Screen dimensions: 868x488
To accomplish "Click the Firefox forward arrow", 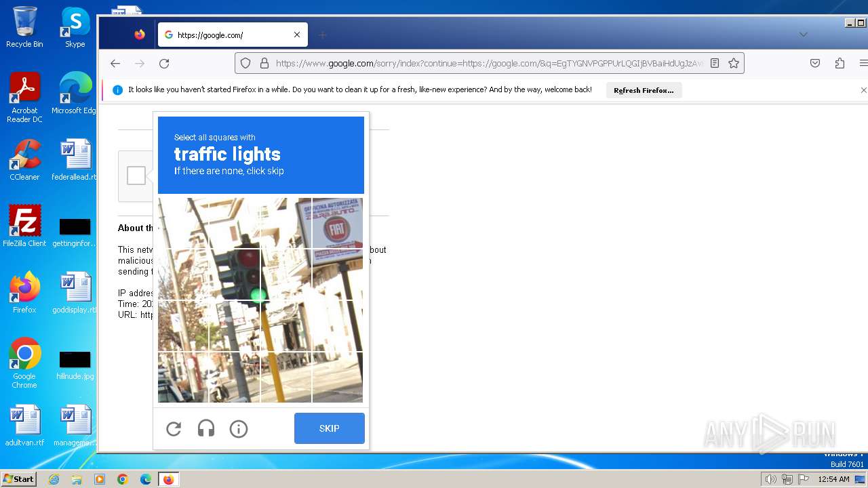I will point(140,63).
